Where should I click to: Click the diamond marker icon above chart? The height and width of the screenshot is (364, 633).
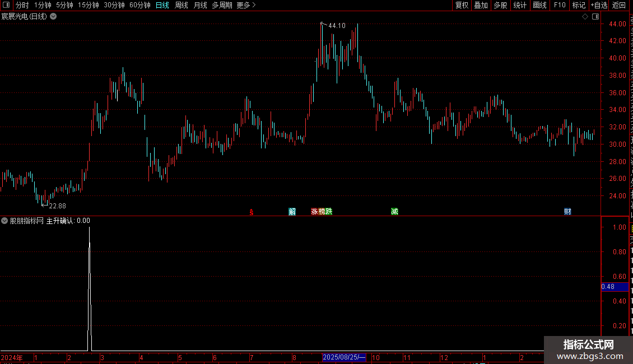[x=585, y=17]
